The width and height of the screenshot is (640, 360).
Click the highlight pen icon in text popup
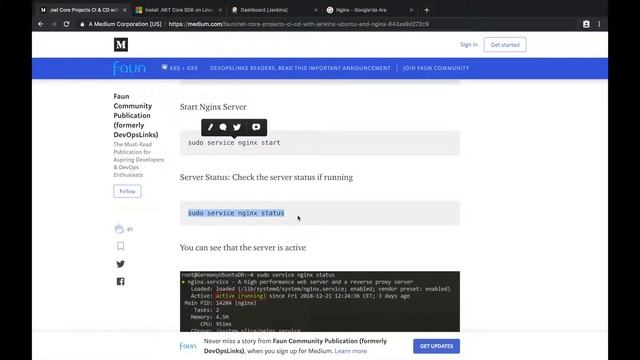pos(211,127)
